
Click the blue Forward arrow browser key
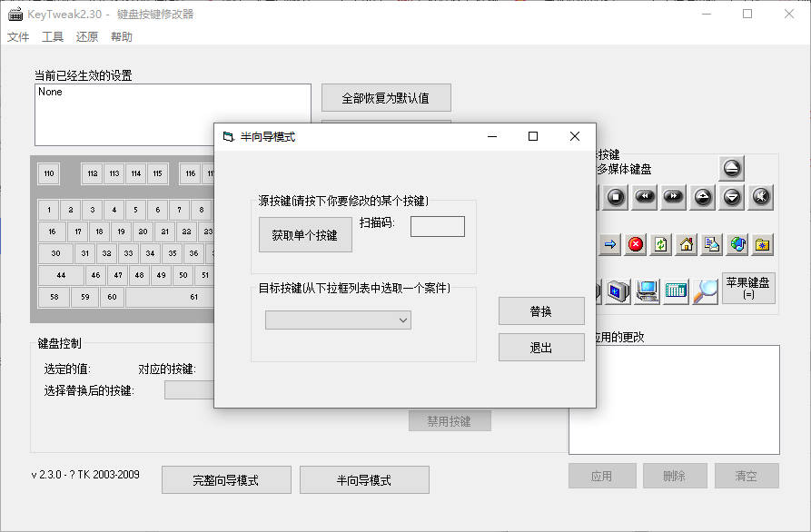[609, 244]
